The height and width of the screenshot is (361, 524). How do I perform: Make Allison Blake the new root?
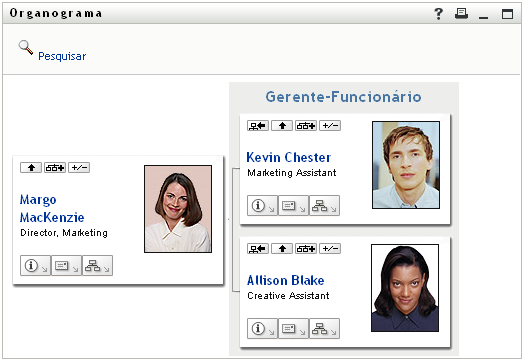(258, 249)
